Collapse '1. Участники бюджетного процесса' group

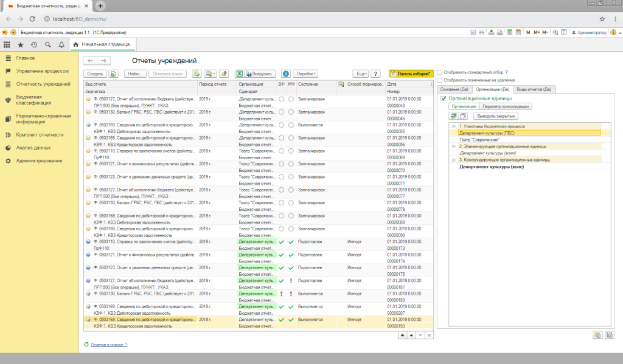pyautogui.click(x=453, y=126)
